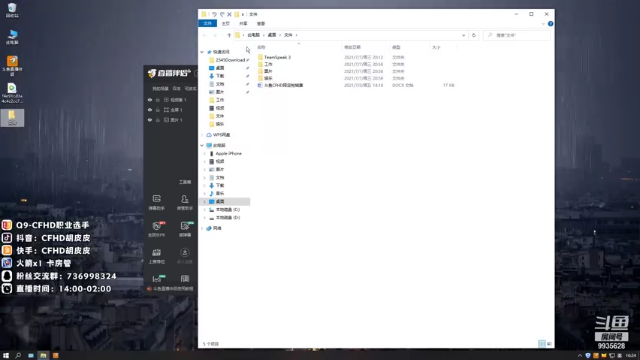Click the Up arrow in Explorer navigation
The height and width of the screenshot is (360, 640).
[x=229, y=36]
